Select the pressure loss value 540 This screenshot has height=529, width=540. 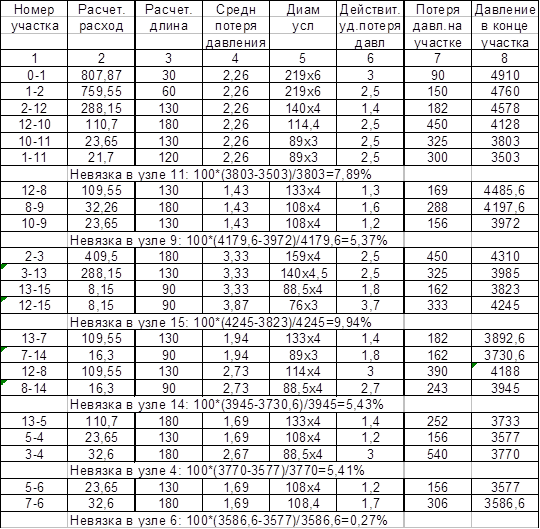[x=437, y=454]
